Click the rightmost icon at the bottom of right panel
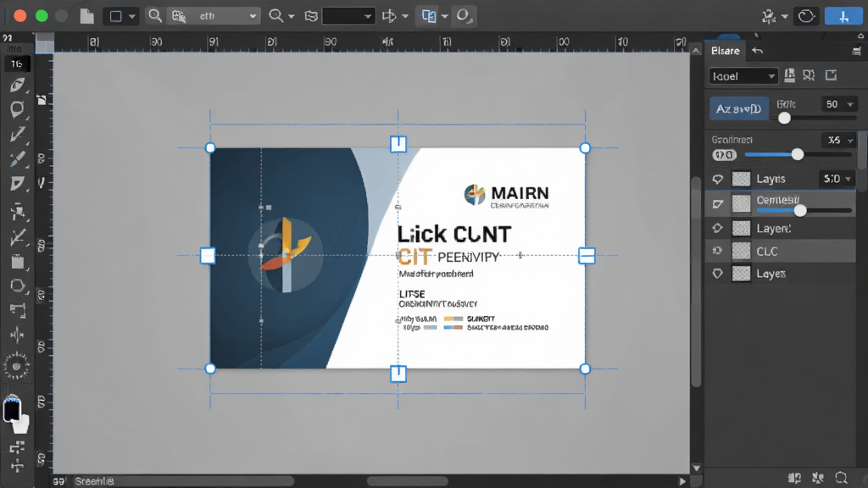The image size is (868, 488). (x=842, y=478)
